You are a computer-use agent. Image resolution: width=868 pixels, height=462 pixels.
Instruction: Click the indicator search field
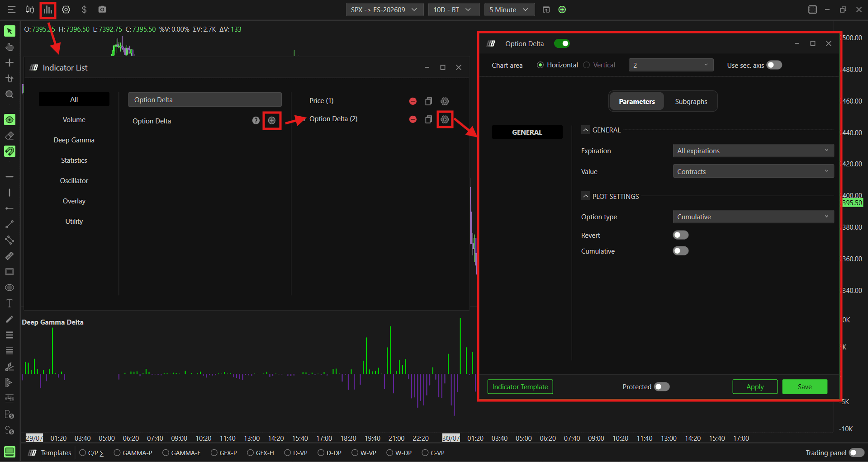pos(205,99)
